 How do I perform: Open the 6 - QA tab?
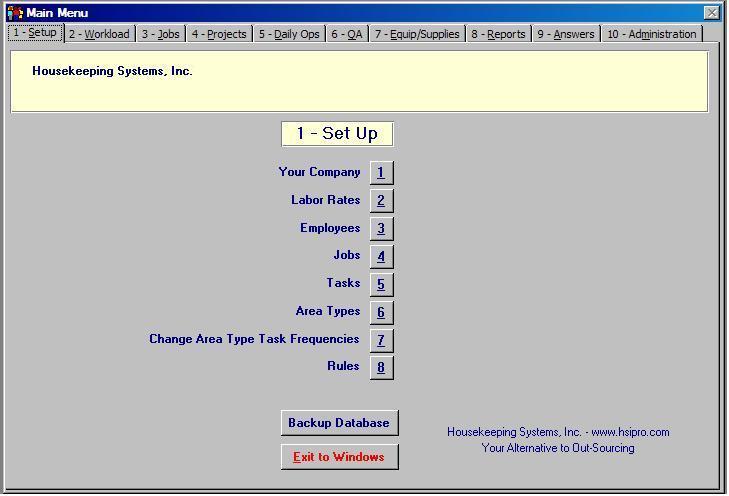[347, 34]
